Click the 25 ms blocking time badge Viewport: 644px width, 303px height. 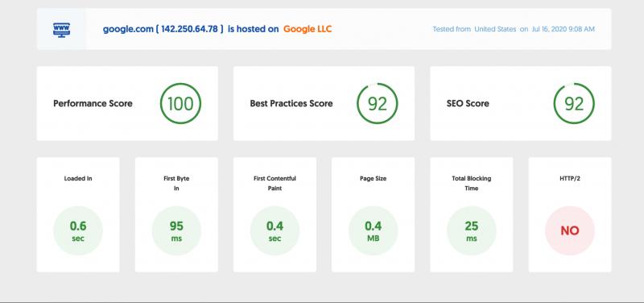[472, 230]
